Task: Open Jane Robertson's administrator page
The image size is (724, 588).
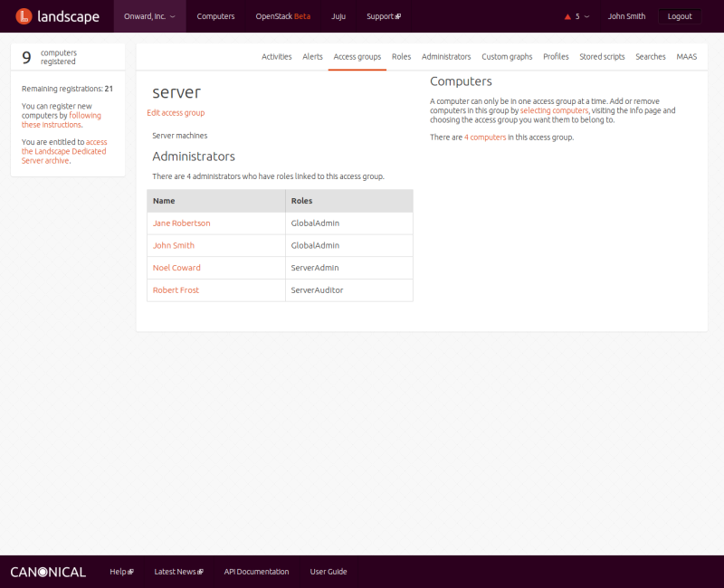Action: [181, 223]
